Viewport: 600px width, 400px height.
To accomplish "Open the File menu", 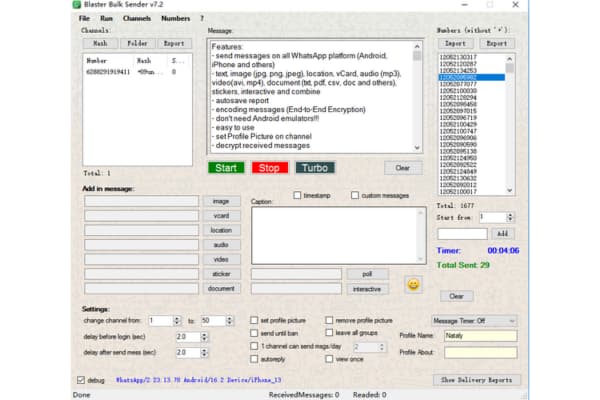I will (x=83, y=18).
